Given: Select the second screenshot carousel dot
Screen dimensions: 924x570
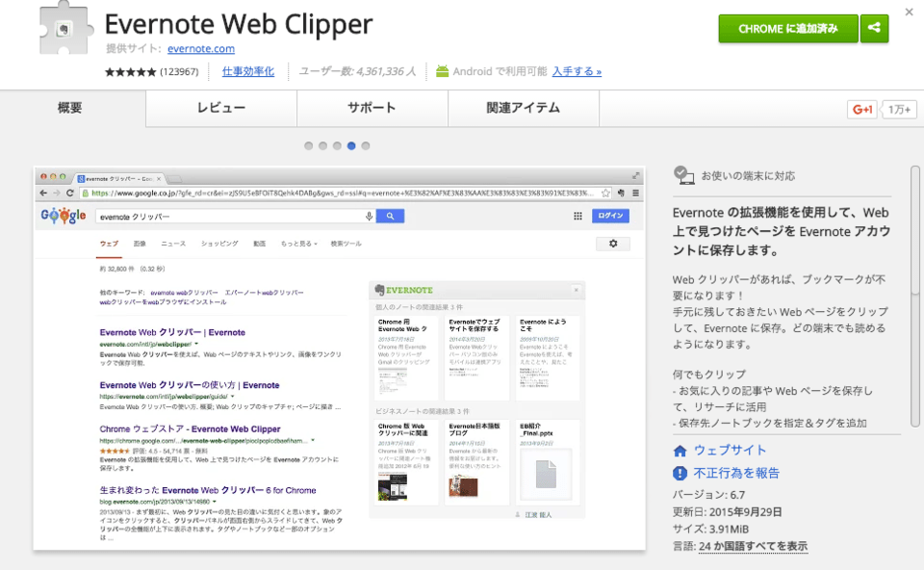Looking at the screenshot, I should (323, 146).
